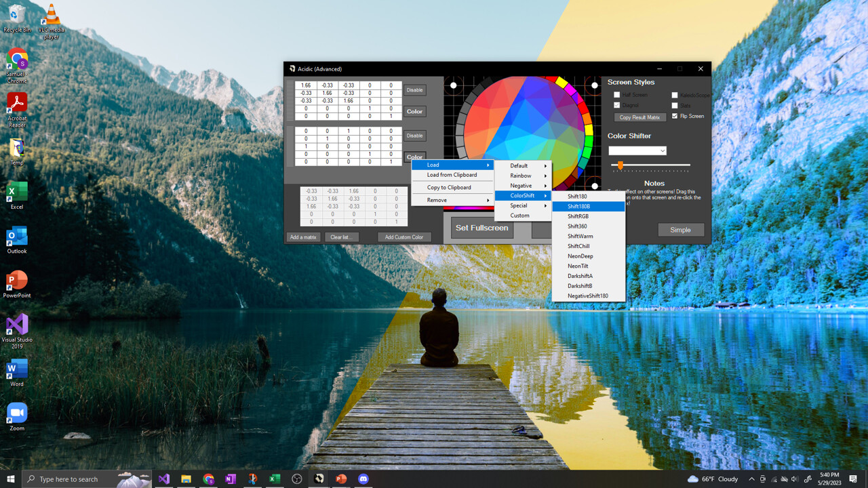Open the Acidic app icon in the title bar

click(x=292, y=68)
